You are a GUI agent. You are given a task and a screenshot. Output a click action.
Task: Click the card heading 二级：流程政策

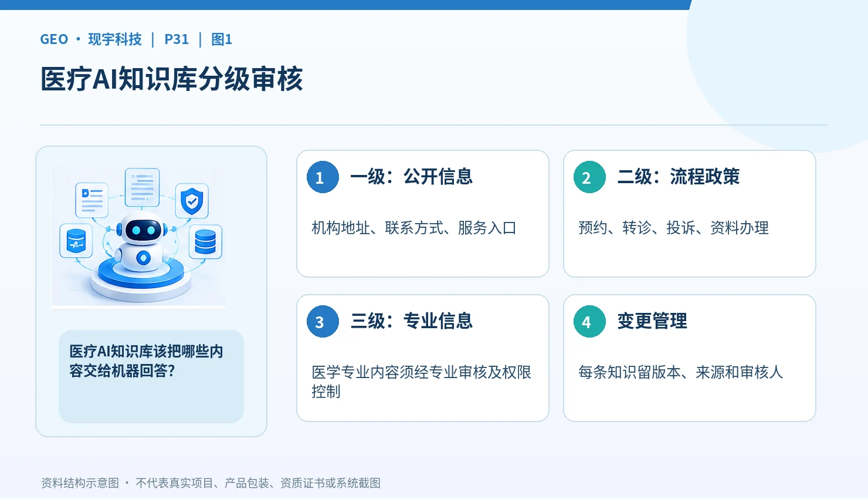tap(678, 177)
